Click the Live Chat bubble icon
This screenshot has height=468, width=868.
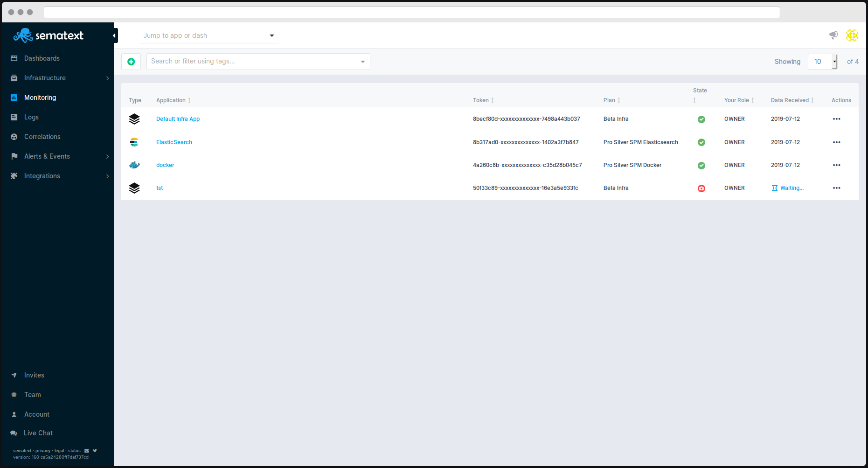tap(14, 433)
